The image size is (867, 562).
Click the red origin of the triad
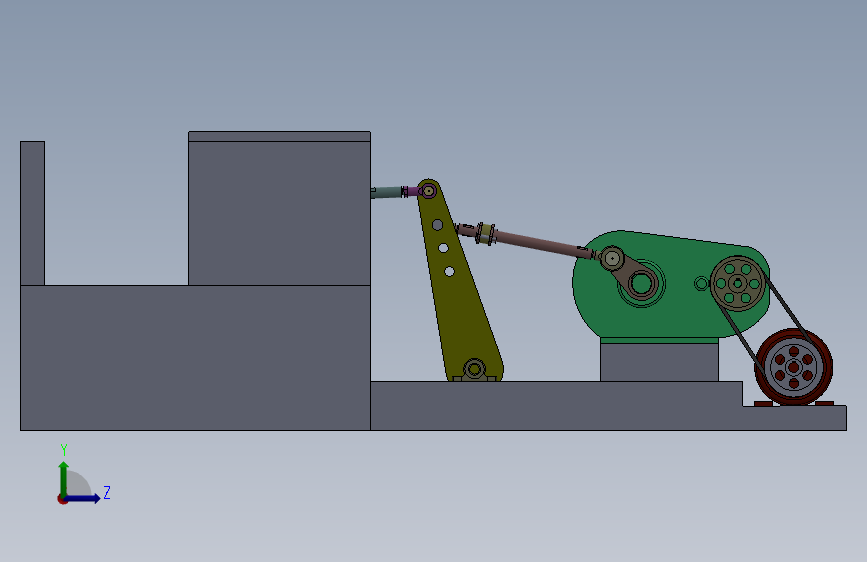pos(62,499)
